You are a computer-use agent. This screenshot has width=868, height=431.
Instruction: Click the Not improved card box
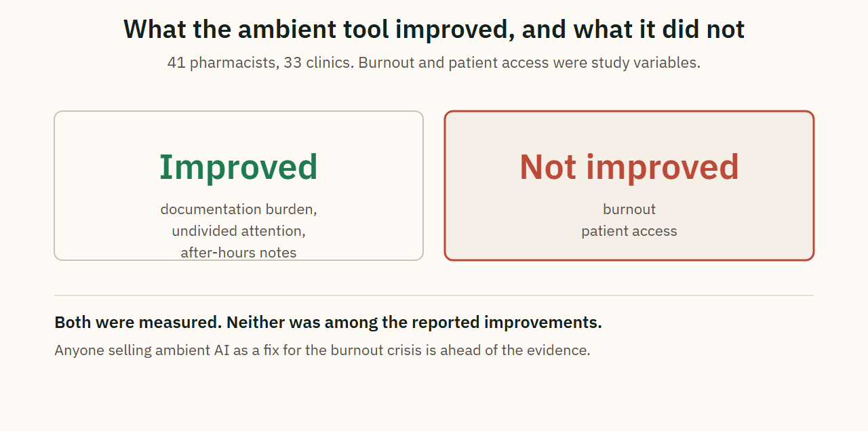click(x=629, y=186)
